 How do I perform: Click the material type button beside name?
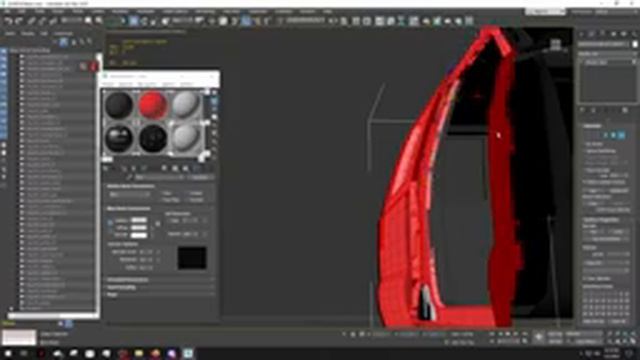click(200, 178)
